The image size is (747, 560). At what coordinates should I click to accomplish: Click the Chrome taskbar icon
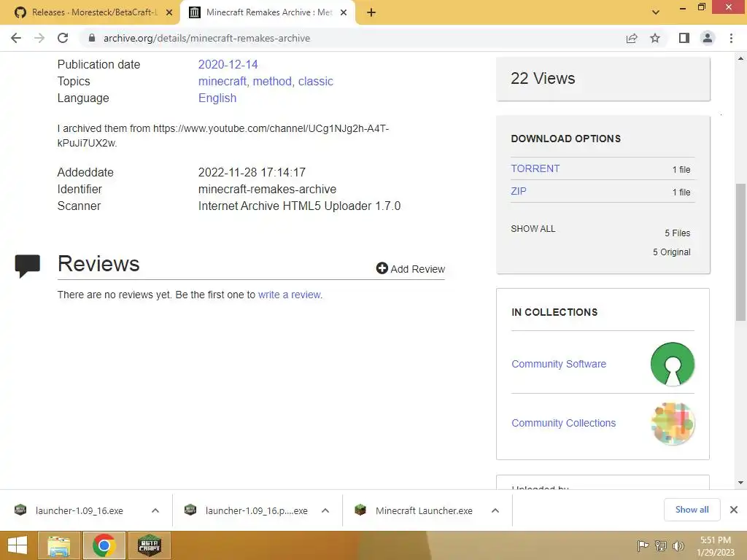coord(104,545)
